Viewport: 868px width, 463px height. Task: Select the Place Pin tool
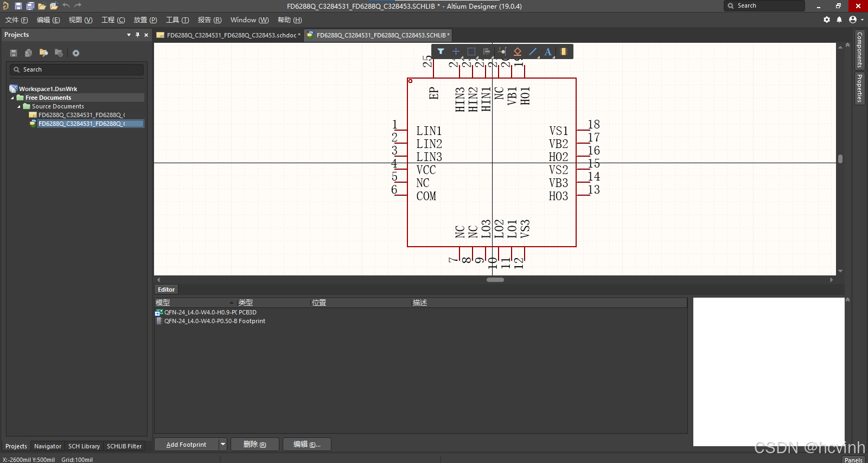click(502, 52)
